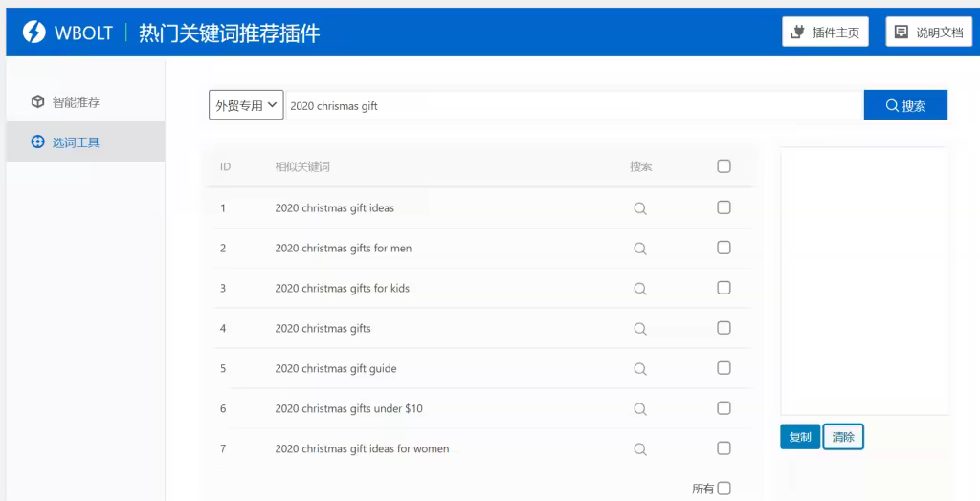Viewport: 980px width, 501px height.
Task: Tick checkbox for 'gifts under $10' row
Action: tap(724, 408)
